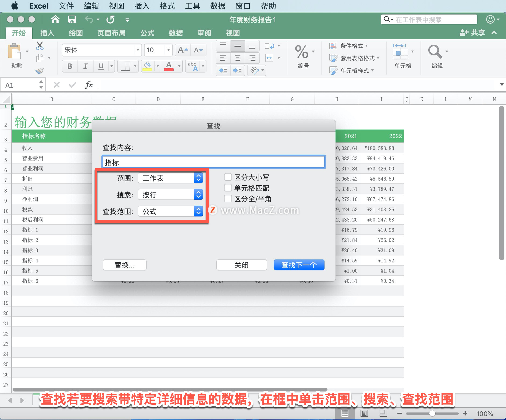
Task: Increase font size with larger A icon
Action: coord(183,50)
